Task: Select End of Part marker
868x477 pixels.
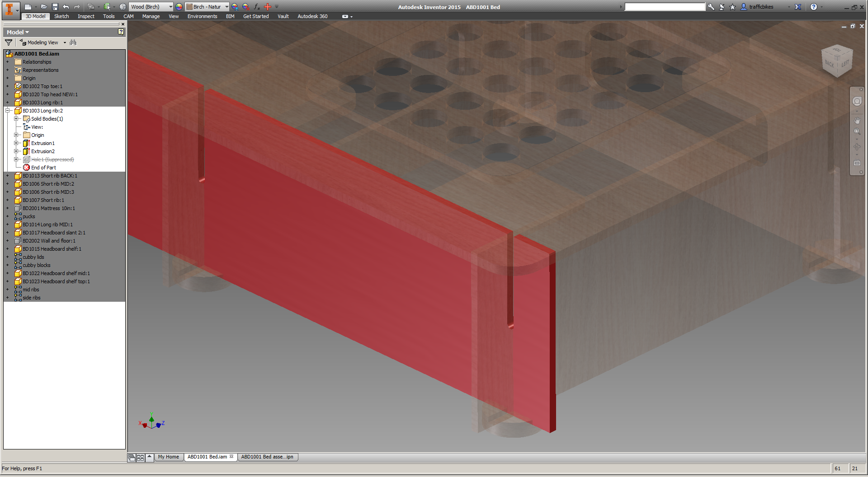Action: [43, 168]
